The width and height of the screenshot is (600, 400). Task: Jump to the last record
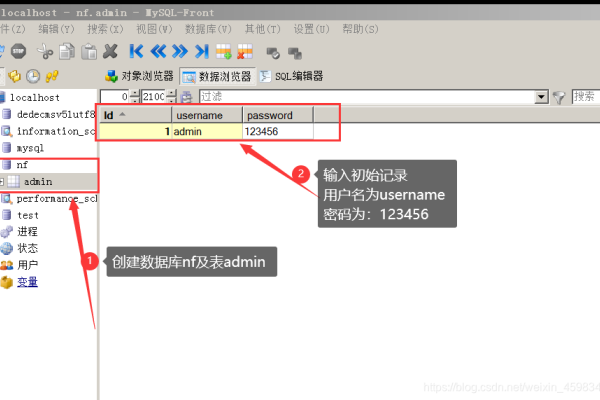point(202,51)
